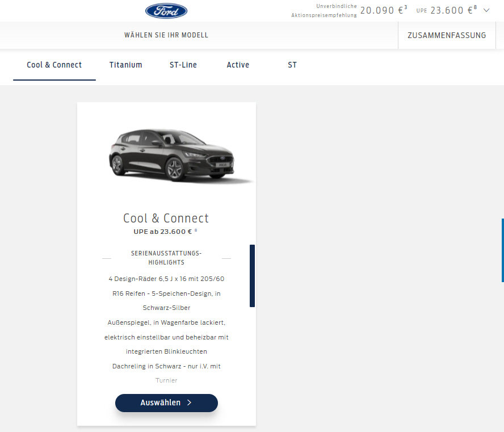Click '4 Design-Räder 6,5 J x 16' line
Screen dimensions: 504x432
(166, 279)
